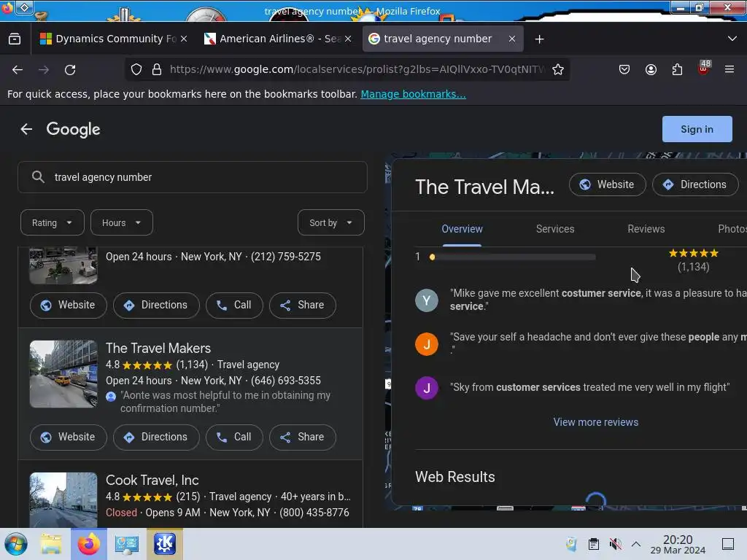Close the American Airlines tab

coord(348,39)
